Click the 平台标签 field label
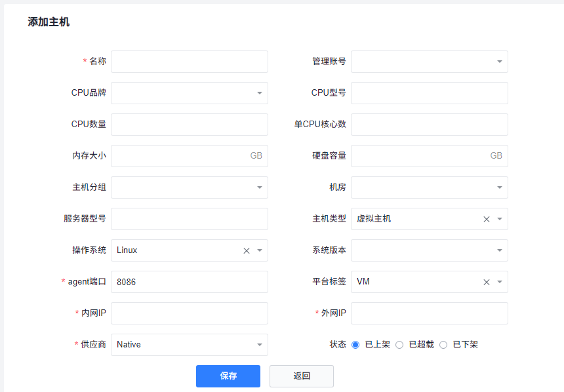The height and width of the screenshot is (392, 564). 329,282
